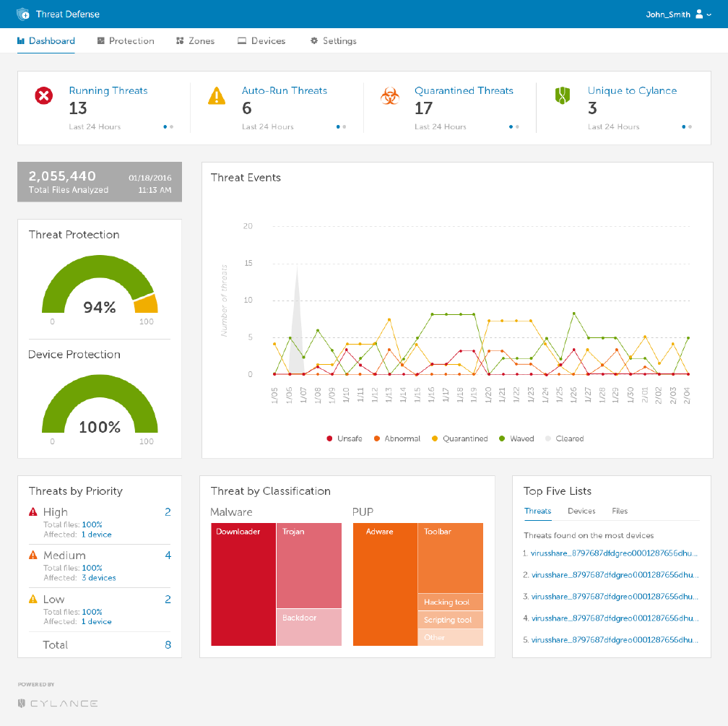Open the John_Smith user dropdown
The width and height of the screenshot is (728, 726).
[x=678, y=14]
